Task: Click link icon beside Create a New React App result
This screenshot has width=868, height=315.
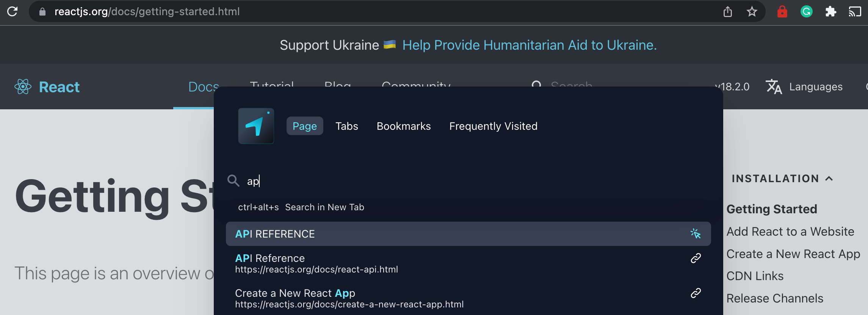Action: tap(696, 293)
